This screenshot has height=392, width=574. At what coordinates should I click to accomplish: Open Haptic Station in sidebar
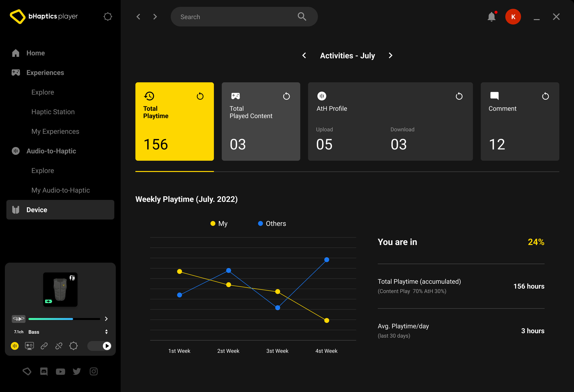pyautogui.click(x=53, y=112)
